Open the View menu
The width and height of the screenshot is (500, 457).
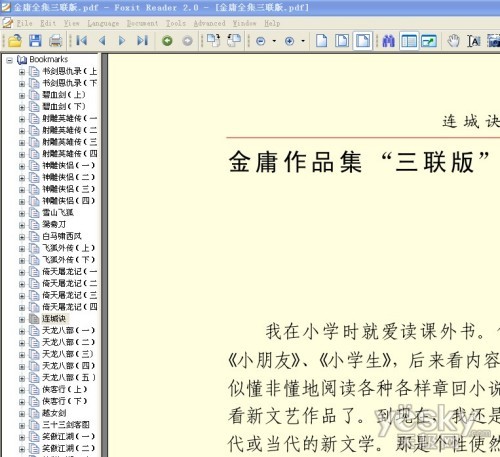pos(72,23)
